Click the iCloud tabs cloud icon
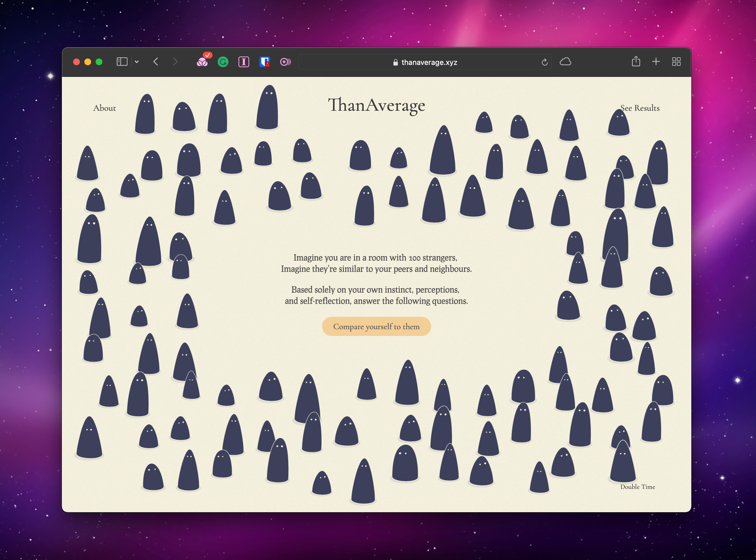This screenshot has height=560, width=756. coord(565,62)
